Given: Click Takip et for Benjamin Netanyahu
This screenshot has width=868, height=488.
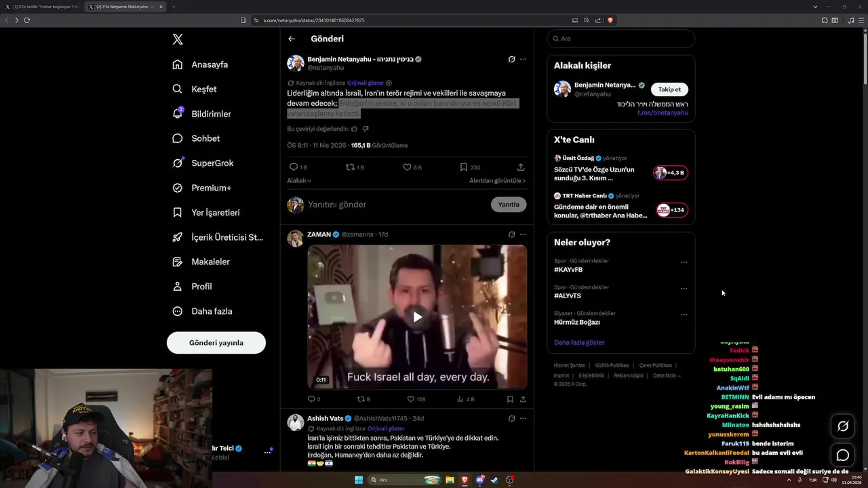Looking at the screenshot, I should pyautogui.click(x=669, y=89).
